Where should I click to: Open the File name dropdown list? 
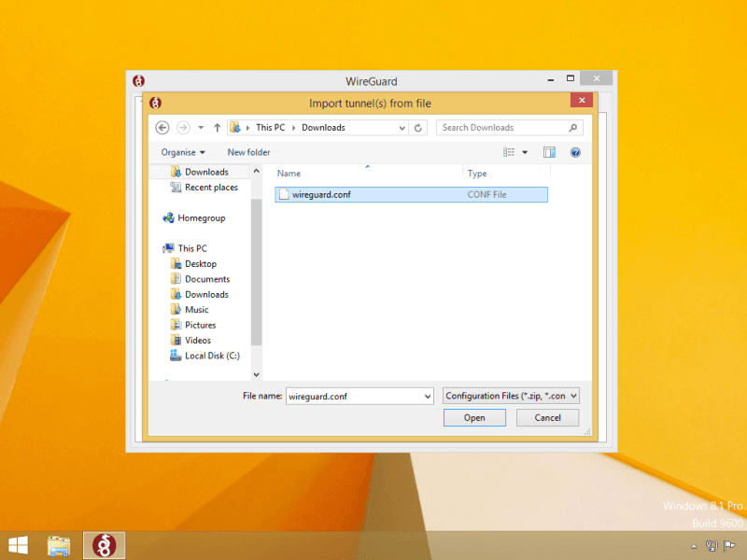click(428, 396)
